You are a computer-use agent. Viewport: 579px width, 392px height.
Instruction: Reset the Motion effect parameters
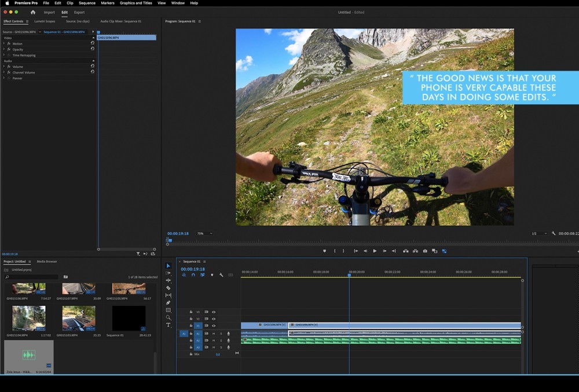[93, 43]
